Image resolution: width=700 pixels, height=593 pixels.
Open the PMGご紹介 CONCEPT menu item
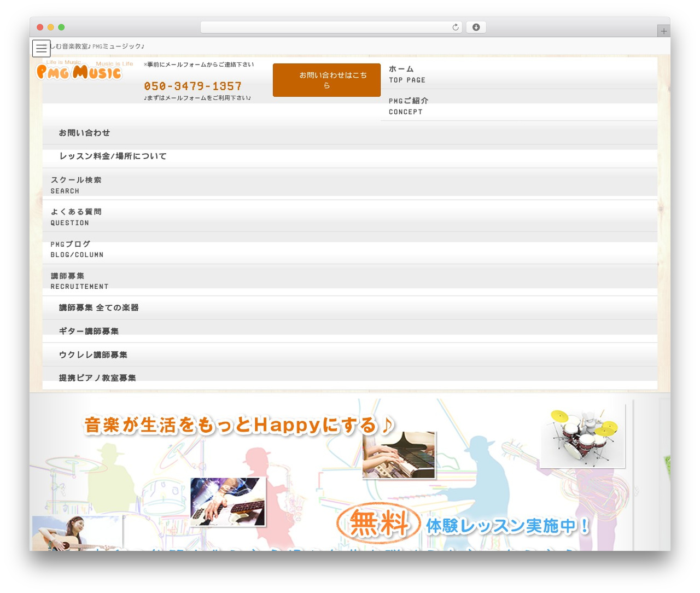pos(519,106)
